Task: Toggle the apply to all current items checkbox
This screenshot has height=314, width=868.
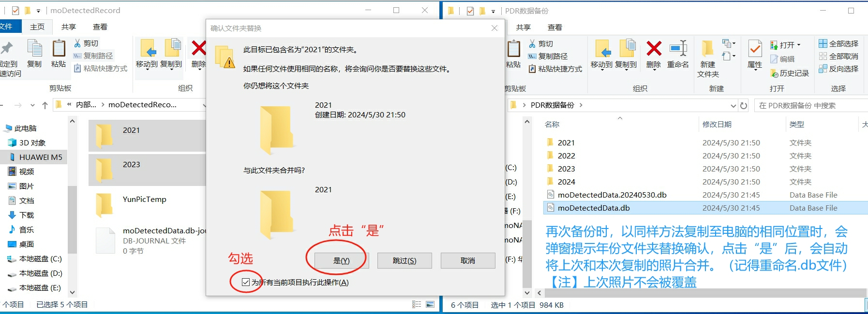Action: click(246, 282)
